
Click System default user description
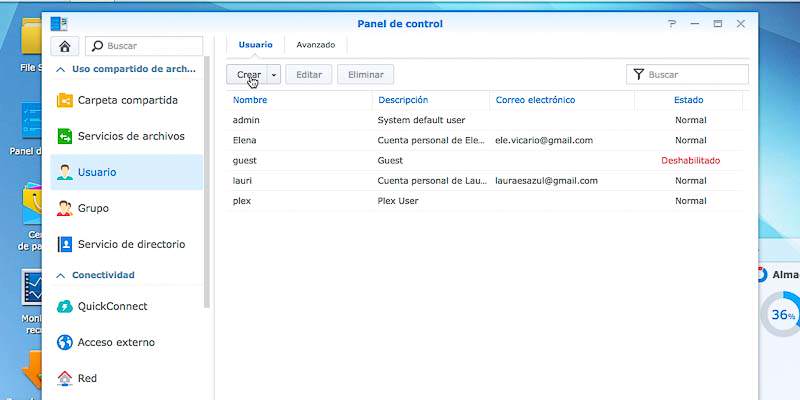(421, 120)
